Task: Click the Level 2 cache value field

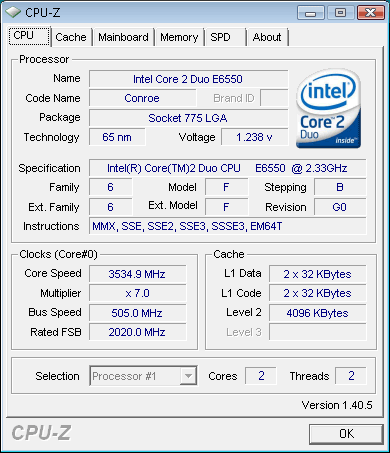Action: click(318, 313)
